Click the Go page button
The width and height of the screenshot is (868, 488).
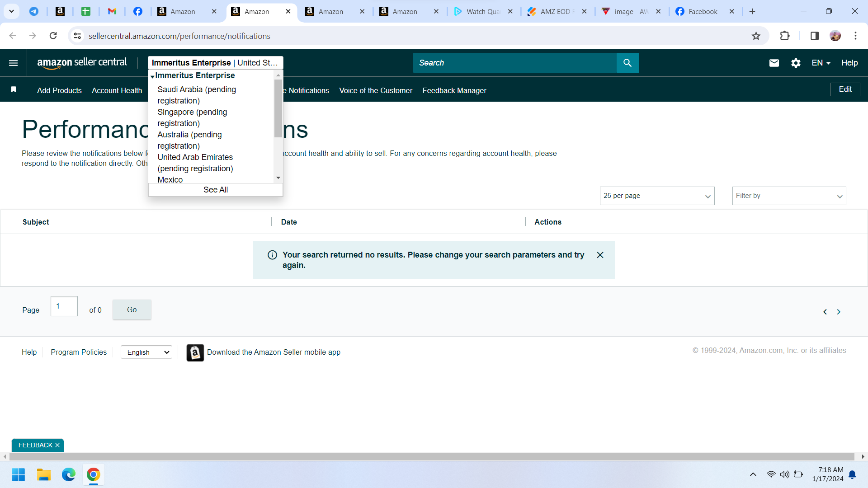pos(132,310)
